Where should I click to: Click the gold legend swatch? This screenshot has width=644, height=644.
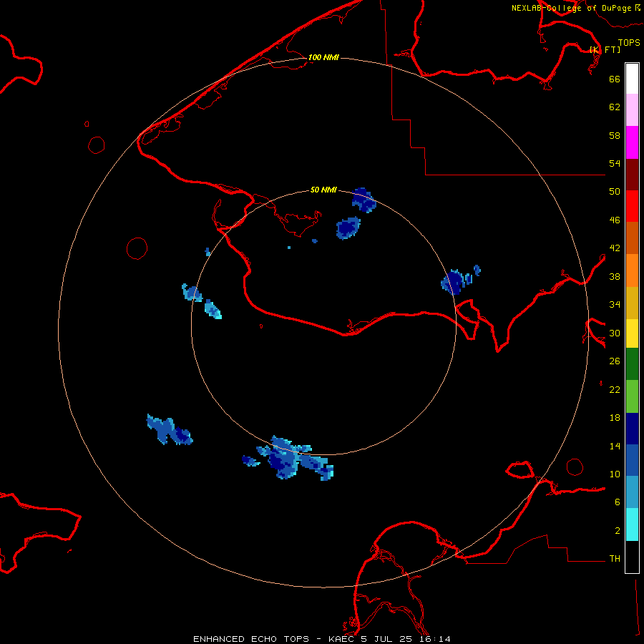coord(632,303)
